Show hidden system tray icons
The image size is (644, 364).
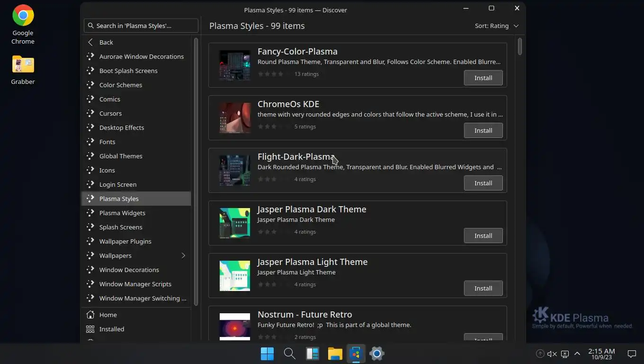[x=577, y=354]
